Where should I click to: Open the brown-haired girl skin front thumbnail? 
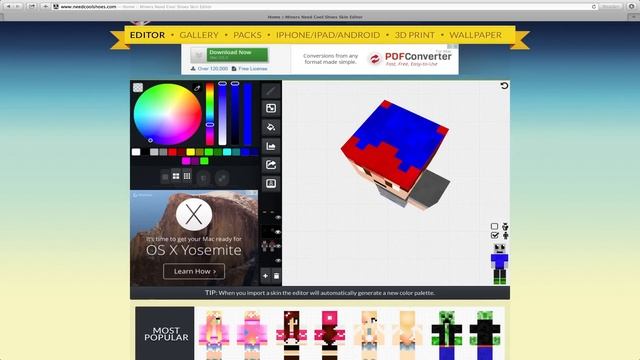(x=291, y=336)
